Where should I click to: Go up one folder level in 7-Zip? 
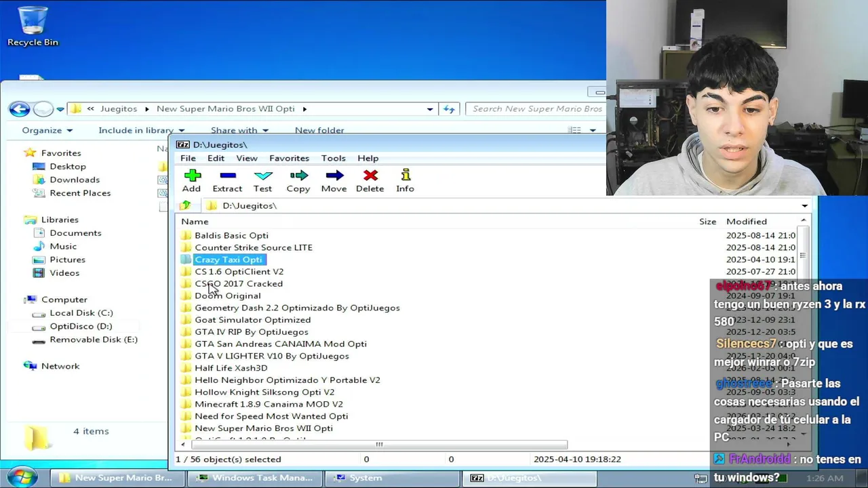click(185, 205)
